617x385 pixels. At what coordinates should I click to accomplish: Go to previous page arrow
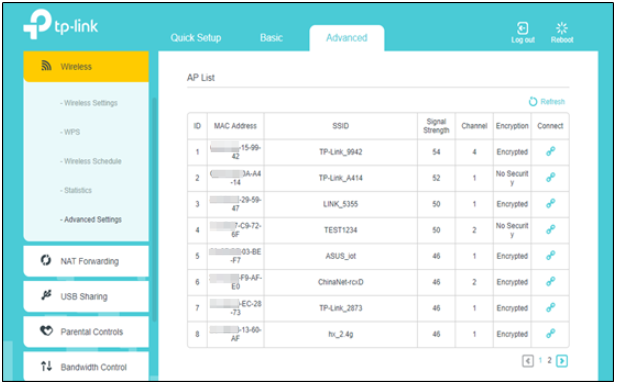pos(528,361)
